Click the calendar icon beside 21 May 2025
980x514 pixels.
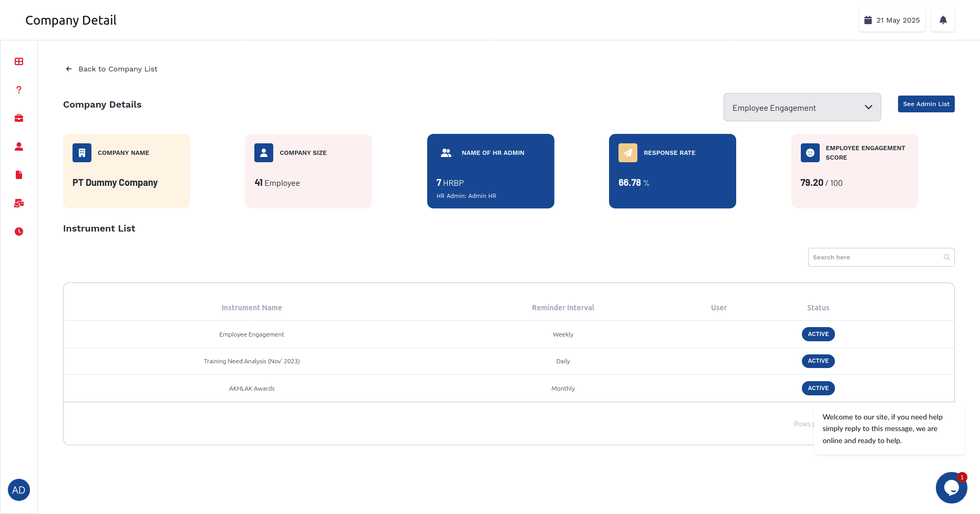click(x=868, y=20)
